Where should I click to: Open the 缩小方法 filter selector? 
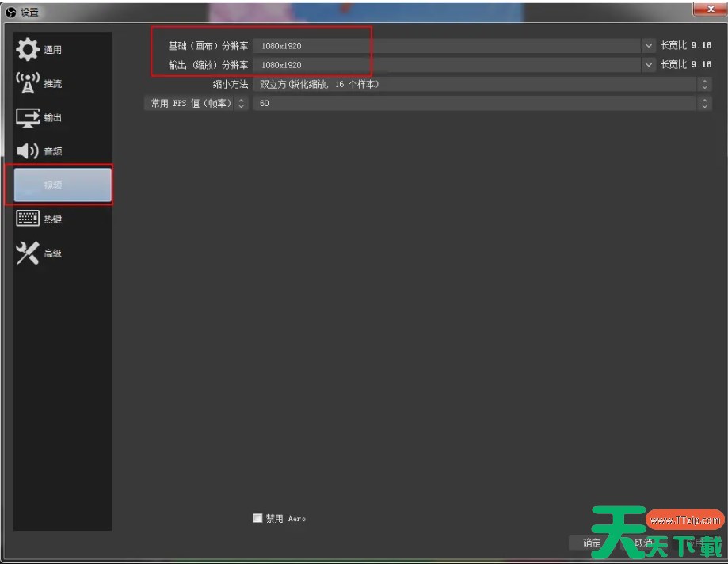point(482,84)
